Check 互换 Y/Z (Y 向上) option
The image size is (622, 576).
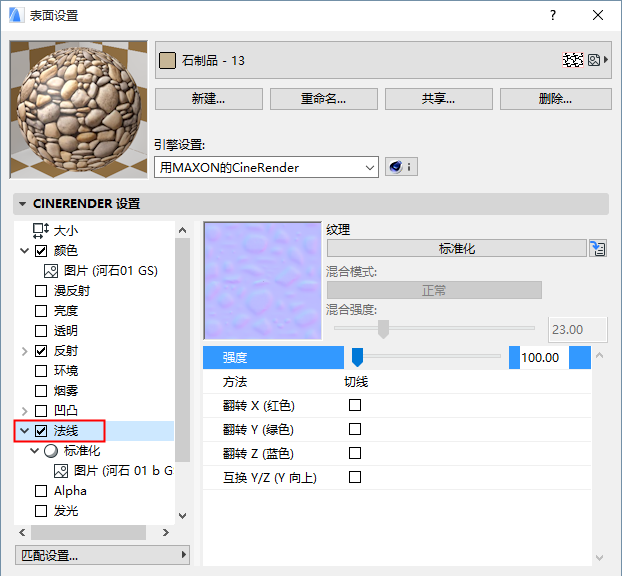tap(355, 477)
